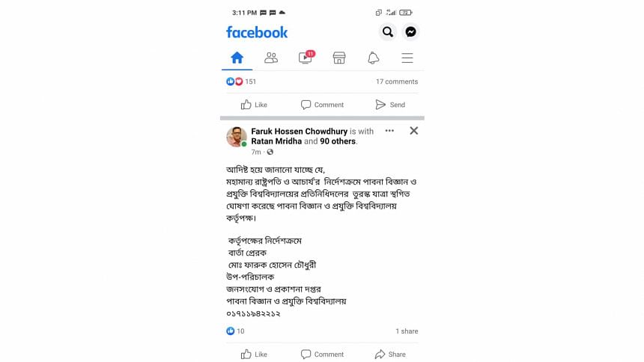Go to Home feed tab
The image size is (644, 362).
click(x=237, y=58)
